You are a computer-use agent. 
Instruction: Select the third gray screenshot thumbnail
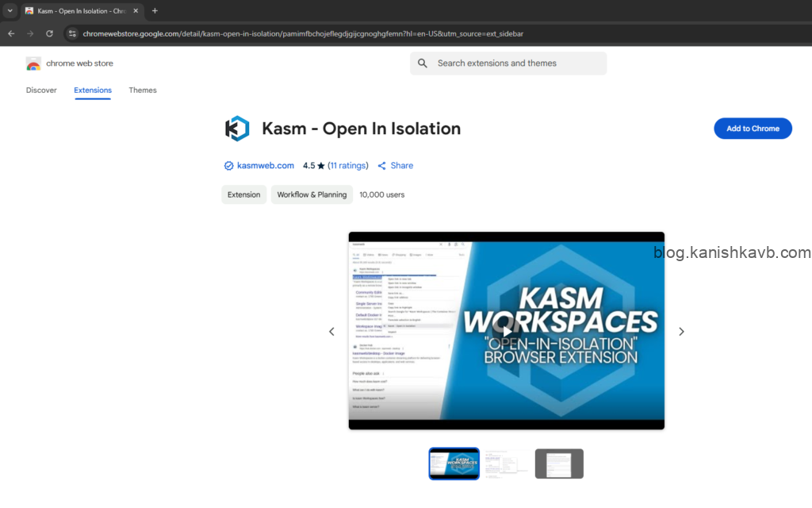559,464
